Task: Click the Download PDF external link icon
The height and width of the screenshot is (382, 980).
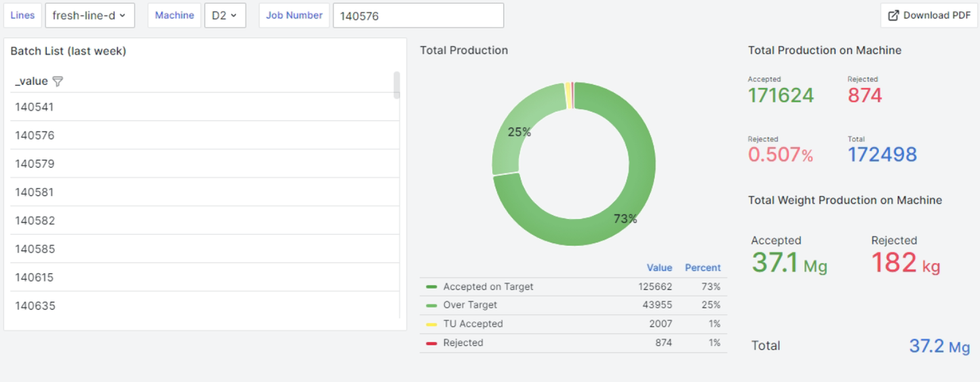Action: (893, 16)
